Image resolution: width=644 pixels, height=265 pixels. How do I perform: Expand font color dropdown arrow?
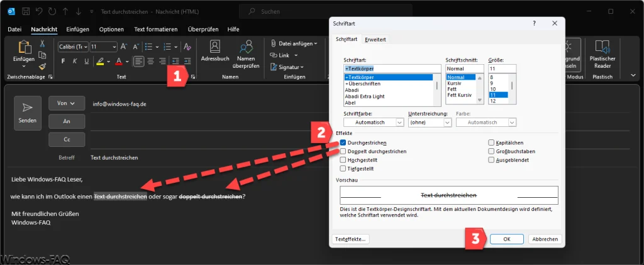pos(127,62)
